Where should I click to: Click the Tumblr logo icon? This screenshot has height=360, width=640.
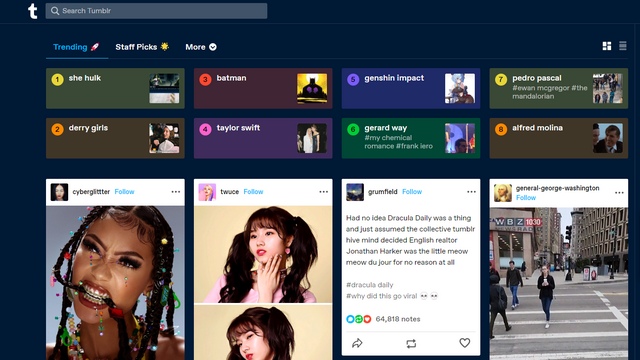pyautogui.click(x=33, y=11)
